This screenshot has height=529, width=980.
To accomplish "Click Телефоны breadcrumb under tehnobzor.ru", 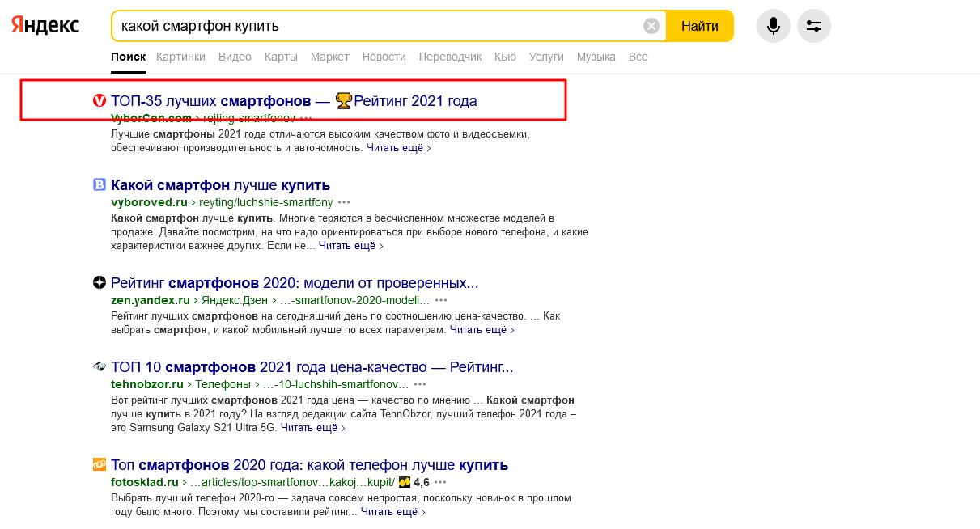I will [x=223, y=384].
